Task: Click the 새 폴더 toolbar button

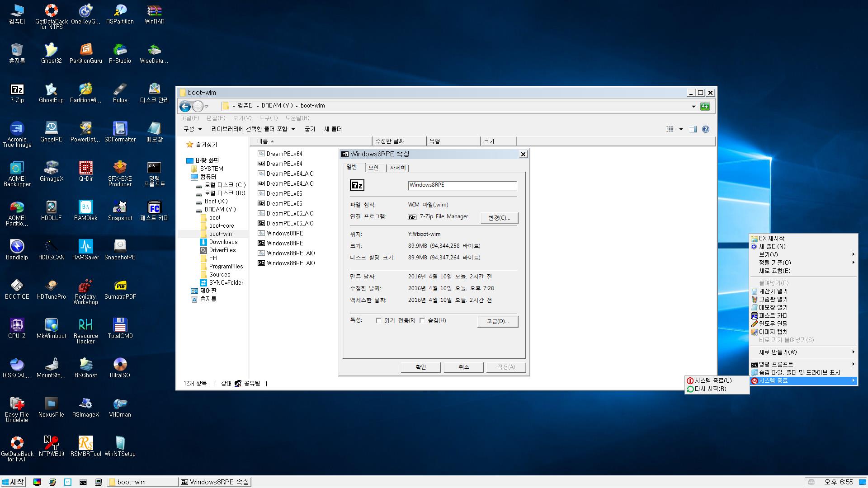Action: pyautogui.click(x=333, y=129)
